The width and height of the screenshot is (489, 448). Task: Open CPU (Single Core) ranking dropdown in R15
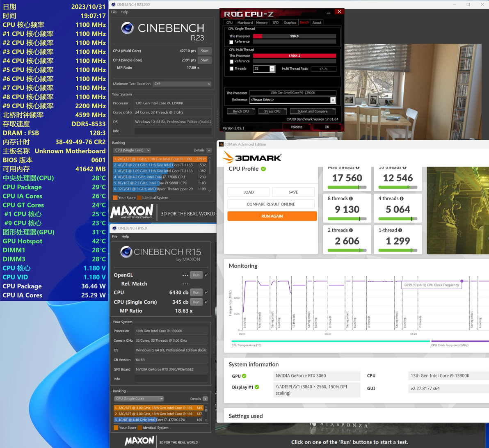point(139,399)
